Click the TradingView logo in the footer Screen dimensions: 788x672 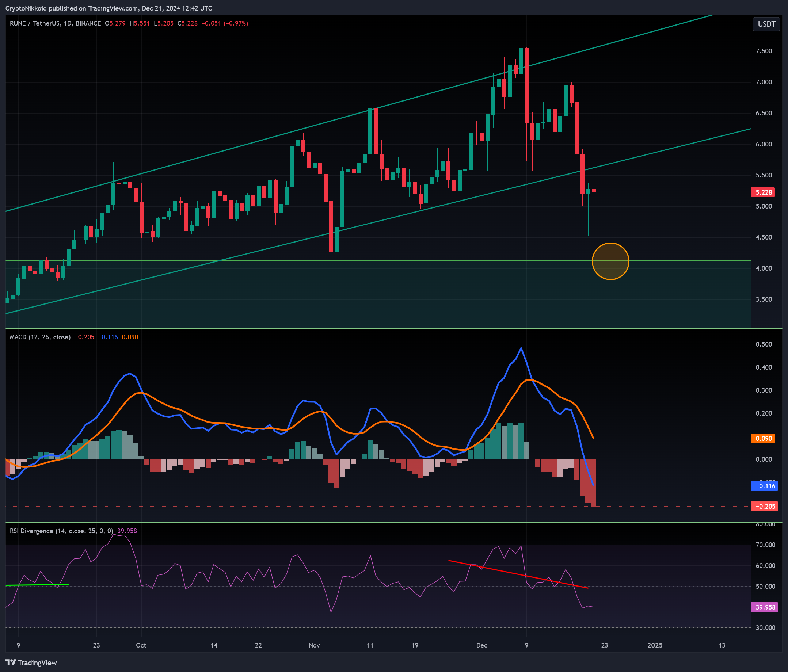coord(31,662)
